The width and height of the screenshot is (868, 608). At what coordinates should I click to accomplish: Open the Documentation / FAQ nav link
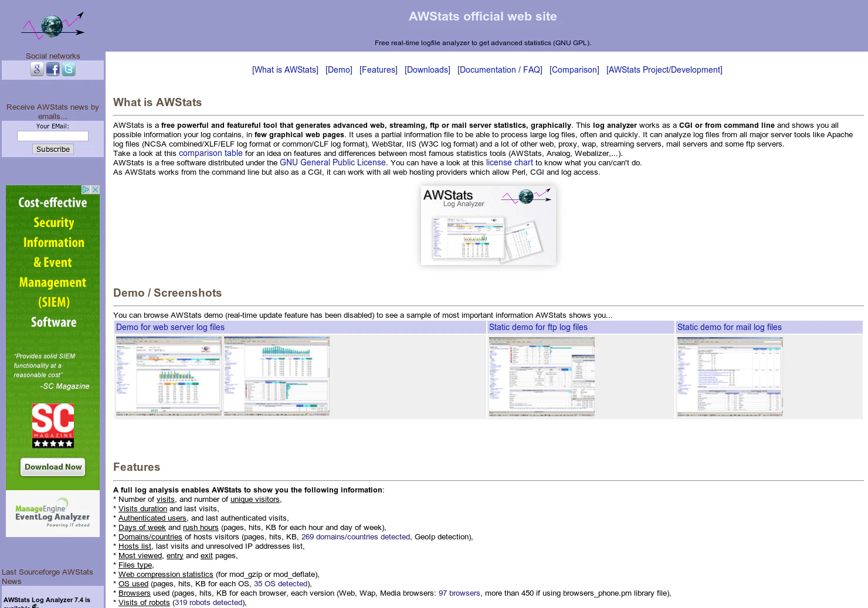[x=500, y=70]
